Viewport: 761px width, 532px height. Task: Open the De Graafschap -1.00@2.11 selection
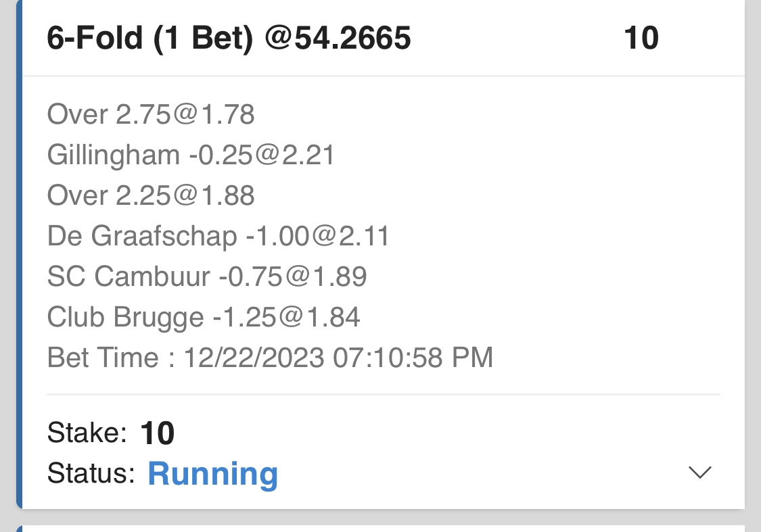tap(218, 237)
